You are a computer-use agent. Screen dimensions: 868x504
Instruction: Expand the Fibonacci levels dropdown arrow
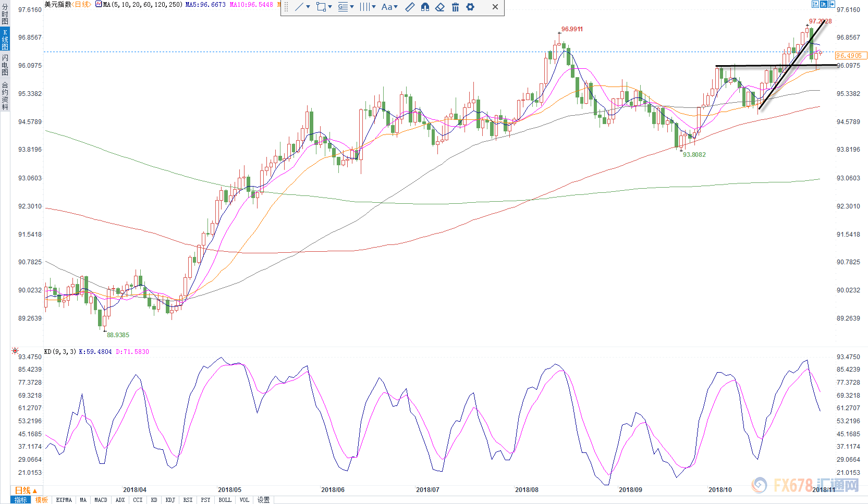[352, 7]
